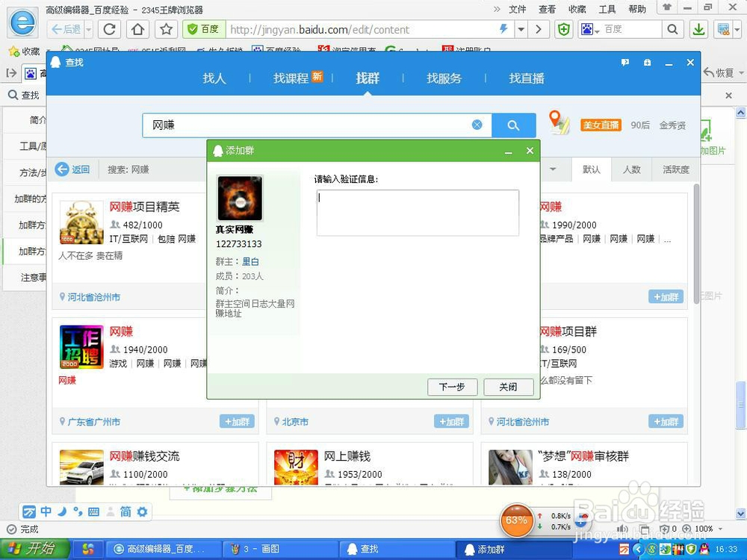This screenshot has width=747, height=560.
Task: Sort results by 活跃度
Action: coord(675,169)
